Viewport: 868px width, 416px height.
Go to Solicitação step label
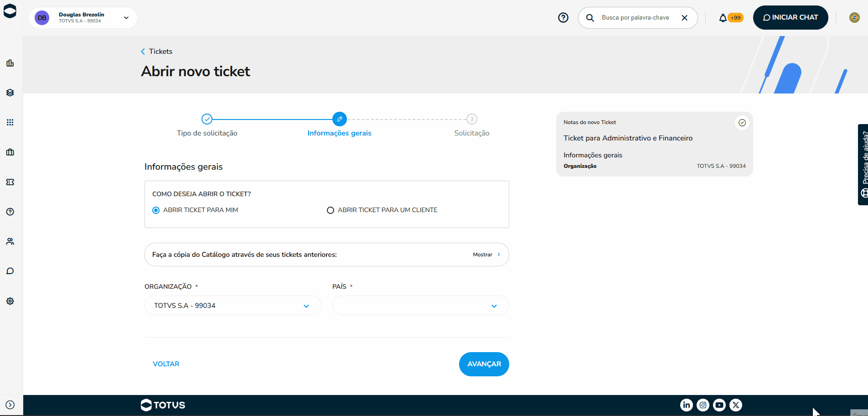click(x=472, y=133)
